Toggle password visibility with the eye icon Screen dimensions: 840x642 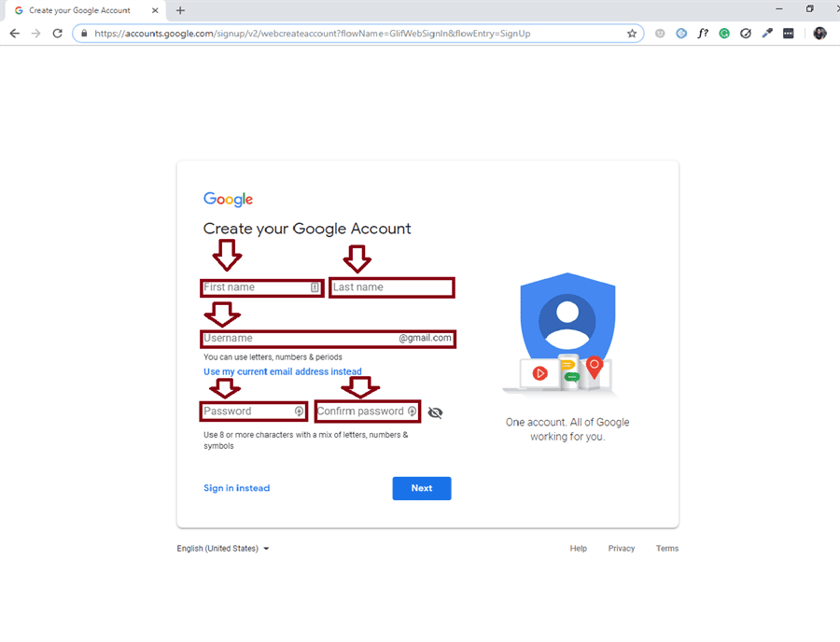435,412
